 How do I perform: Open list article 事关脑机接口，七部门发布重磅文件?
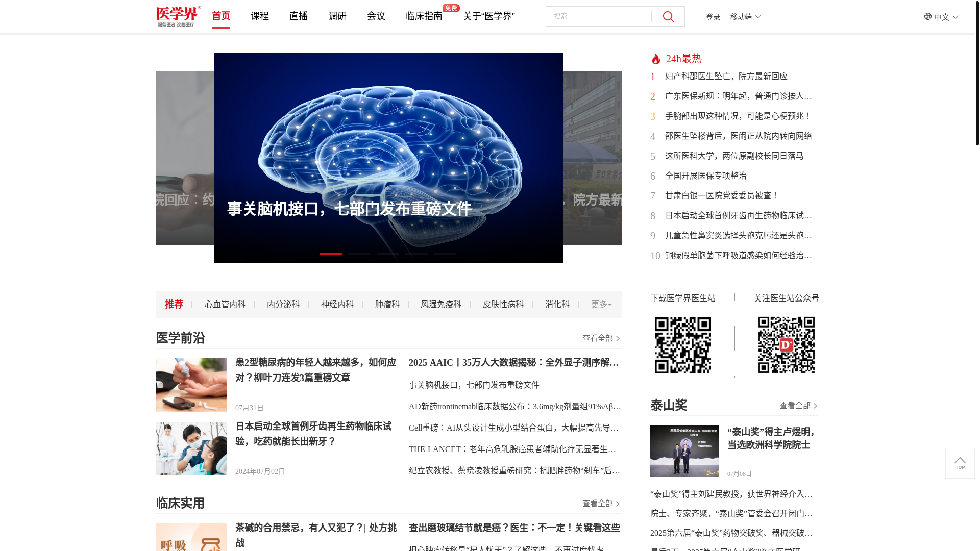coord(474,385)
